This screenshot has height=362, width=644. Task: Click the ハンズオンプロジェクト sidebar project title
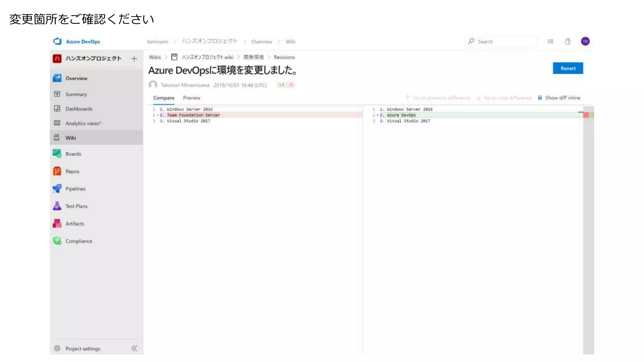[x=93, y=58]
